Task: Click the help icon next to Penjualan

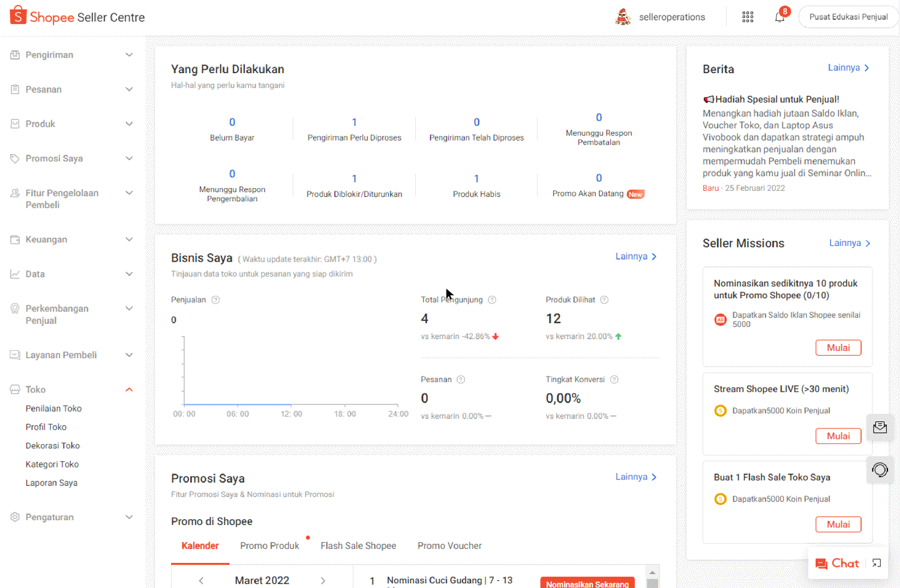Action: 215,300
